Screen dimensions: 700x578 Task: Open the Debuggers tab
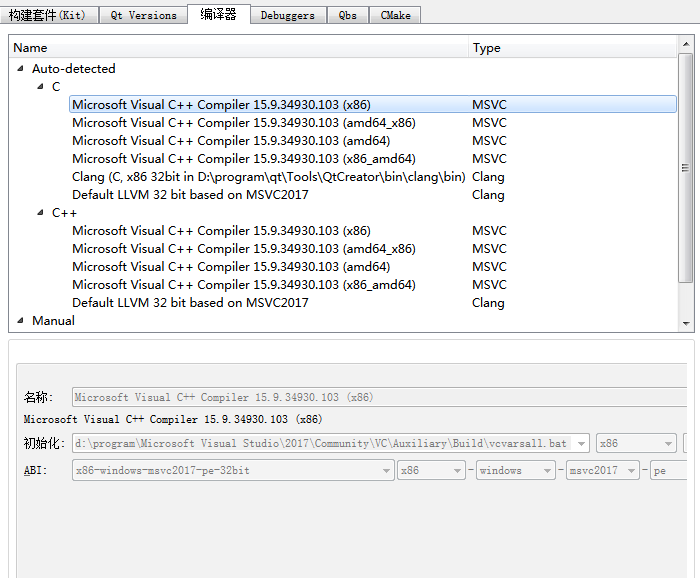coord(287,15)
